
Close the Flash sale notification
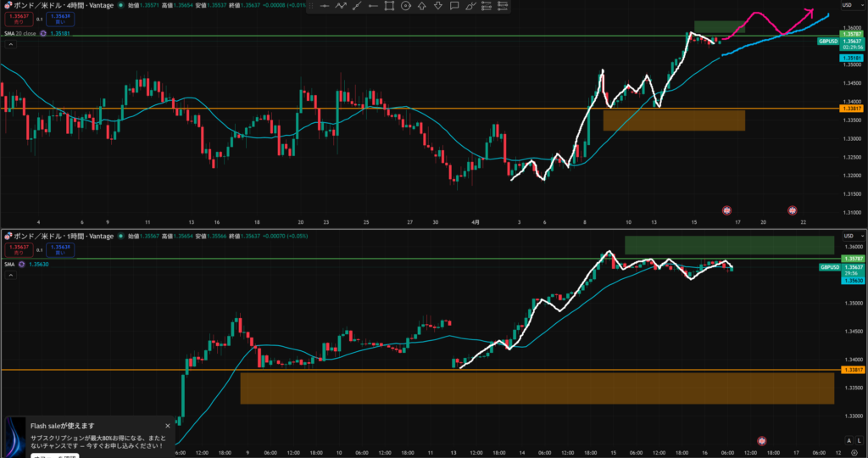tap(168, 426)
